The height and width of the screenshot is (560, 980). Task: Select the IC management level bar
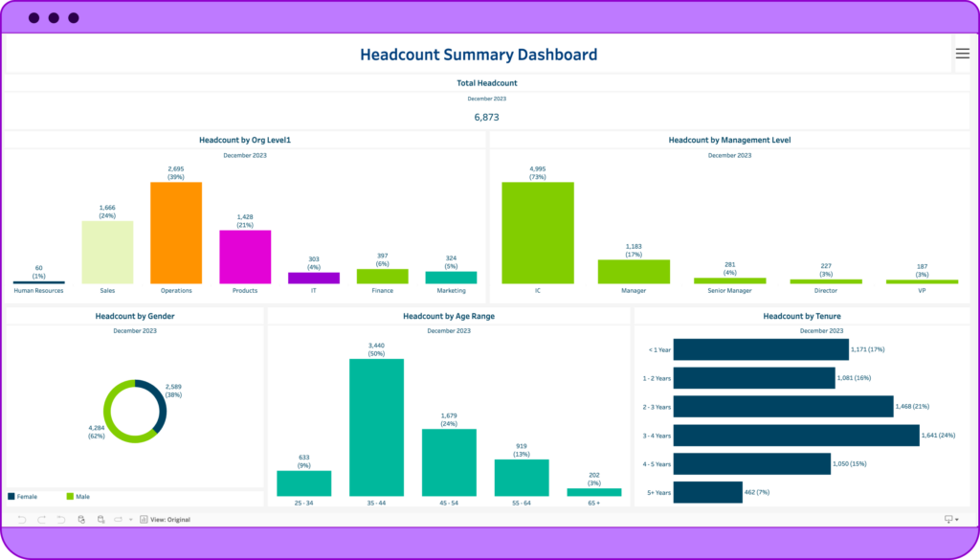point(538,233)
